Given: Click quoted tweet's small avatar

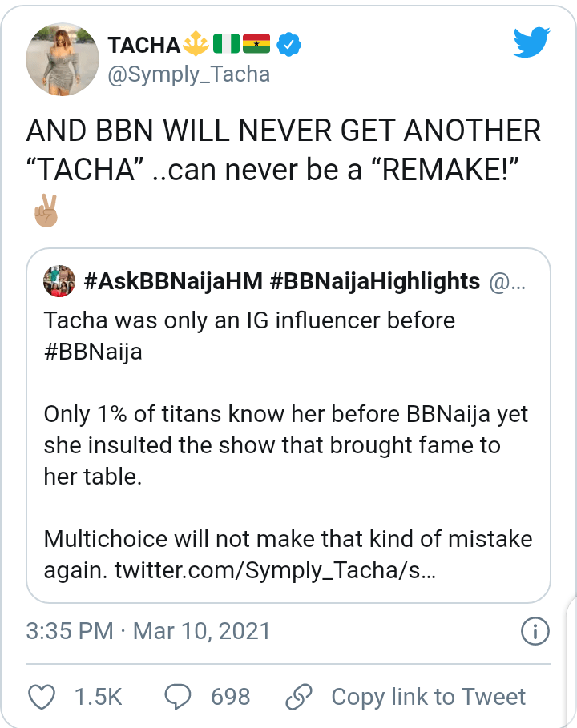Looking at the screenshot, I should click(59, 281).
